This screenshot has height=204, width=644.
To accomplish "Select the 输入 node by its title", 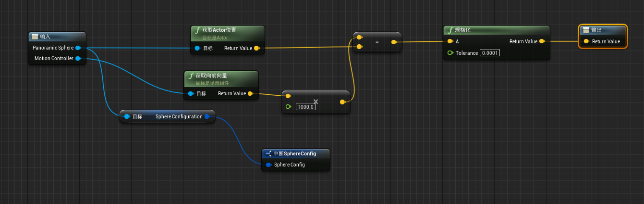I will point(45,37).
